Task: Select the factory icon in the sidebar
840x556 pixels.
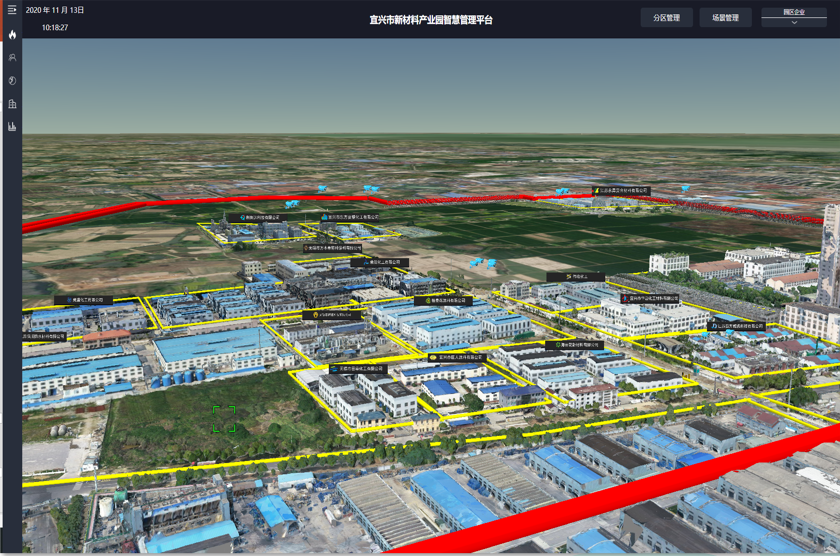Action: click(x=12, y=127)
